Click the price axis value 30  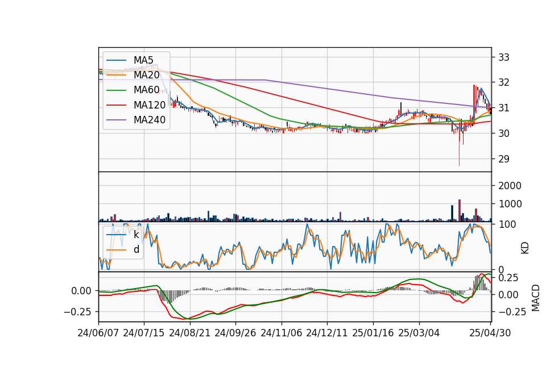[x=504, y=134]
